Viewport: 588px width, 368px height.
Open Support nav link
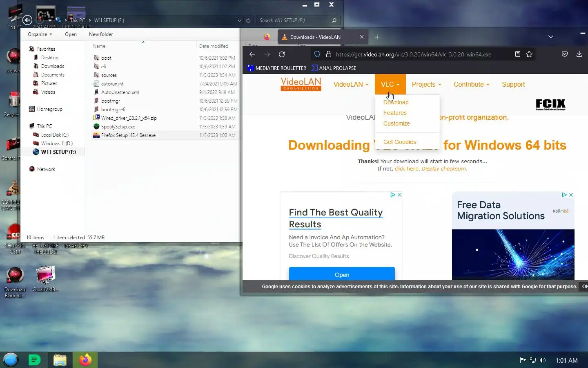point(513,84)
